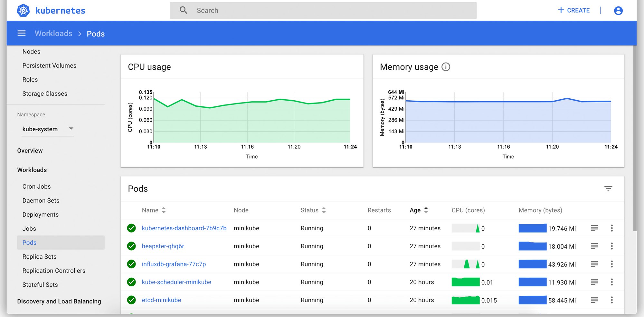Open Deployments in sidebar
This screenshot has width=644, height=317.
point(41,214)
